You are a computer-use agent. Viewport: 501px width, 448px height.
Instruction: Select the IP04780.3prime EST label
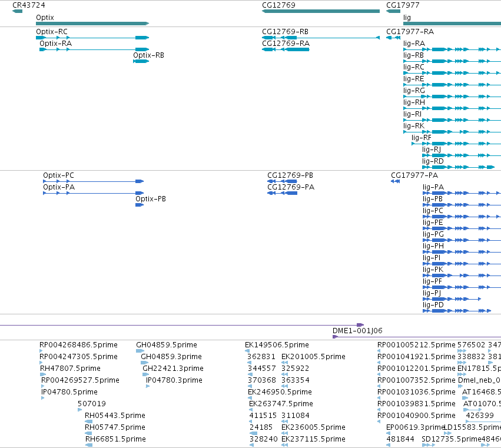pos(174,380)
